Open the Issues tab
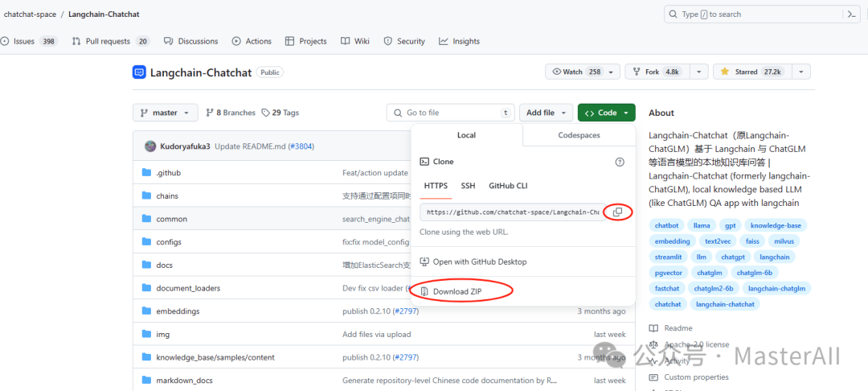 tap(30, 41)
